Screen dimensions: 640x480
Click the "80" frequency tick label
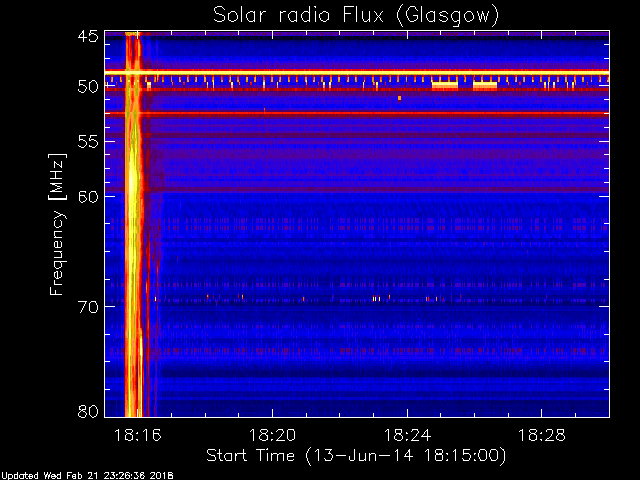coord(88,411)
